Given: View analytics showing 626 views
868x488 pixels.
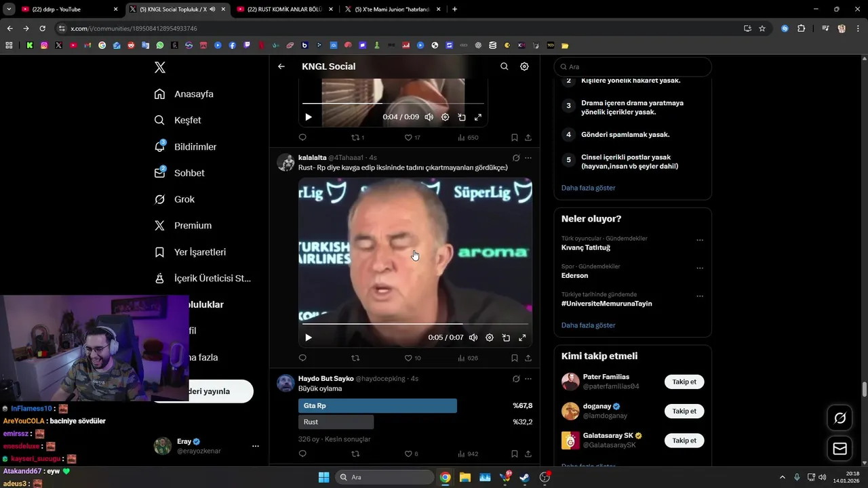Looking at the screenshot, I should click(468, 358).
